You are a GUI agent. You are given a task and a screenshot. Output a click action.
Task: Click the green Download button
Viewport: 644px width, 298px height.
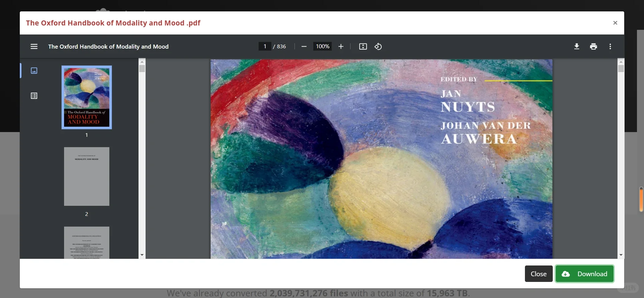(585, 274)
